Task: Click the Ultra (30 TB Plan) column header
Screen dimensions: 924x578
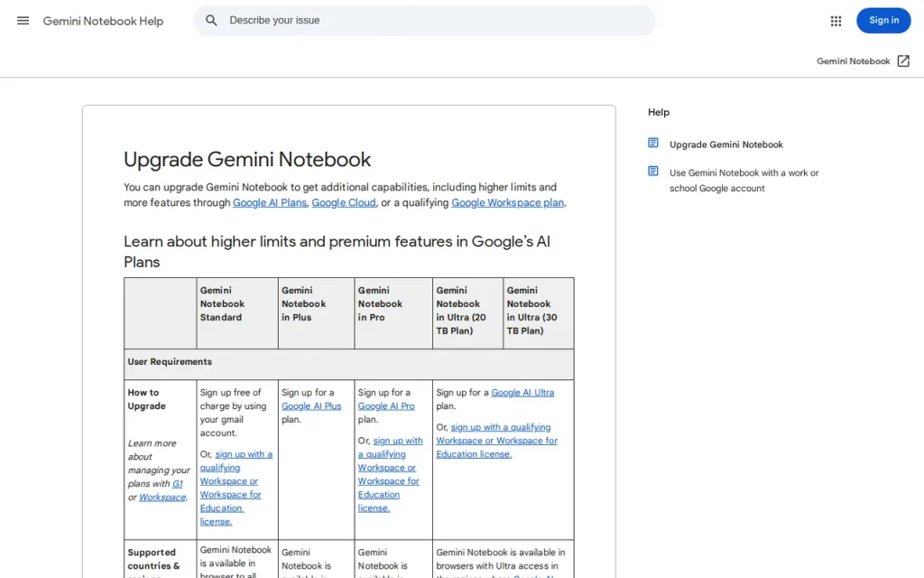Action: [x=538, y=313]
